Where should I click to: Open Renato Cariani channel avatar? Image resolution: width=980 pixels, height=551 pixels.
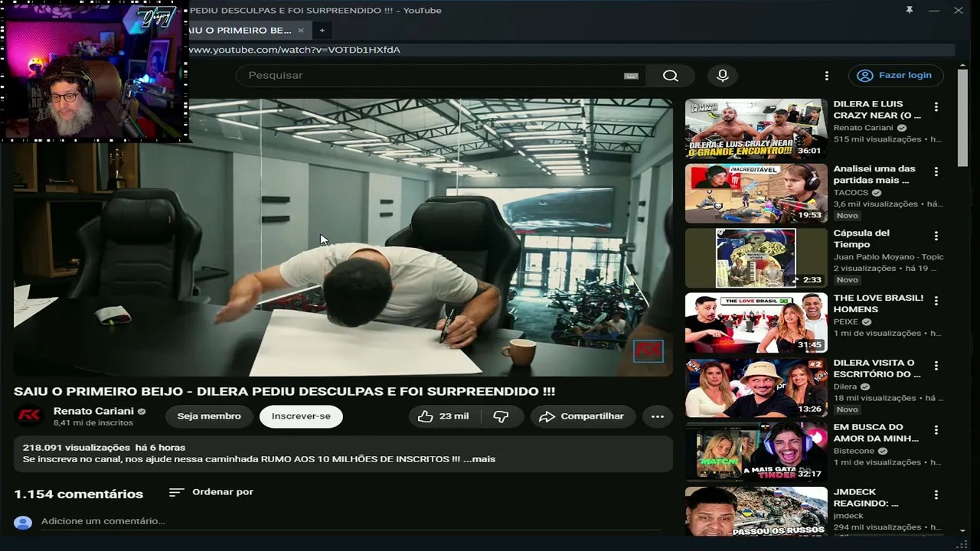pyautogui.click(x=29, y=416)
